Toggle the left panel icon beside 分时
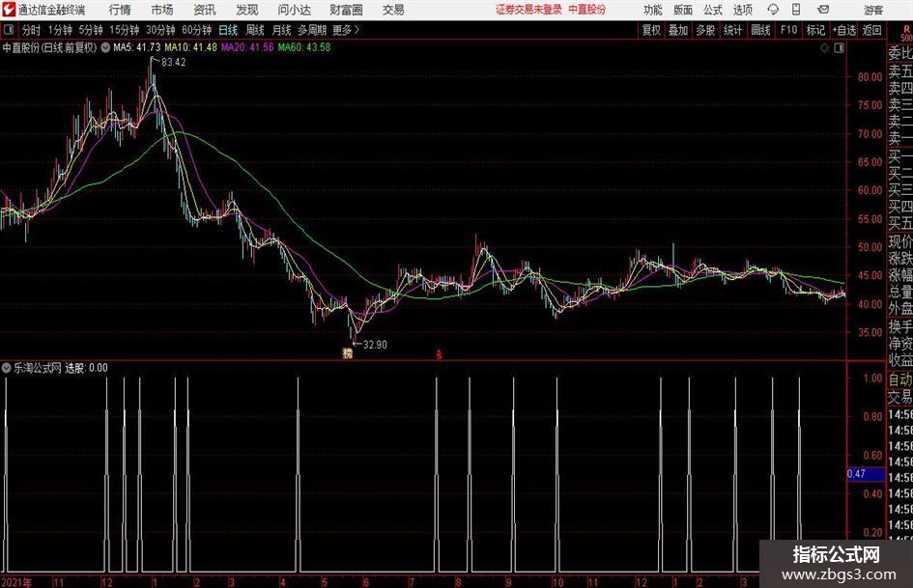Viewport: 913px width, 588px height. point(8,30)
